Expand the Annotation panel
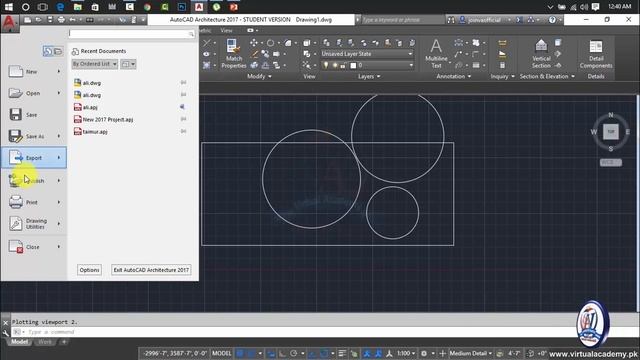640x360 pixels. point(453,76)
